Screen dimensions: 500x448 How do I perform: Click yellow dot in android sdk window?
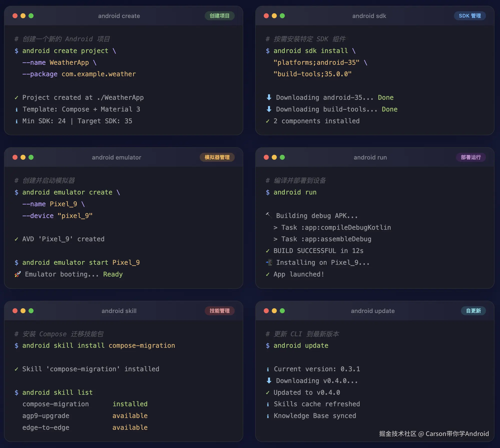274,16
